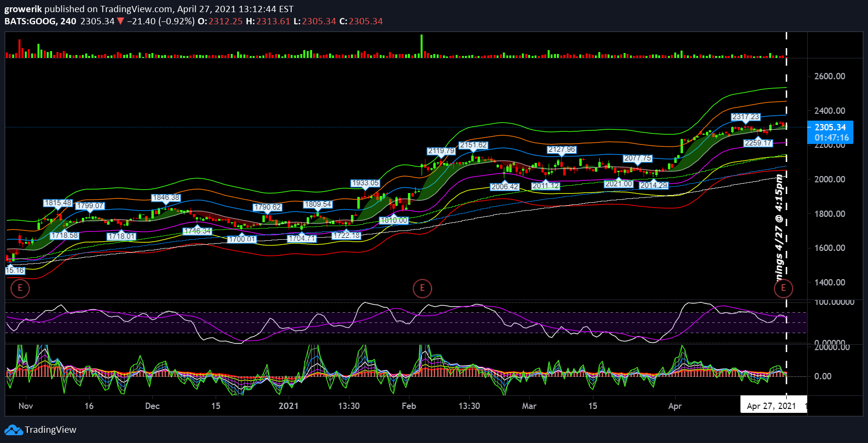Click the open value 2312.25
868x443 pixels.
pyautogui.click(x=225, y=21)
